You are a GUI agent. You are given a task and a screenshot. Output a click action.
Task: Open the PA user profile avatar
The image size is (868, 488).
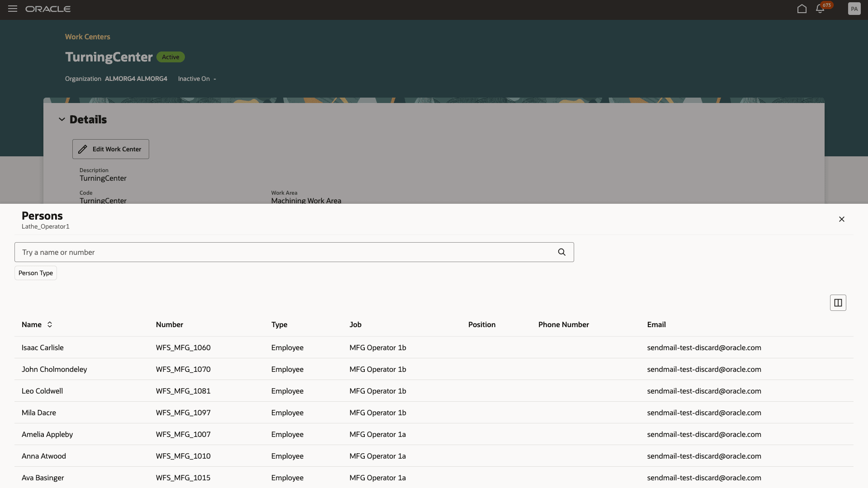click(854, 9)
